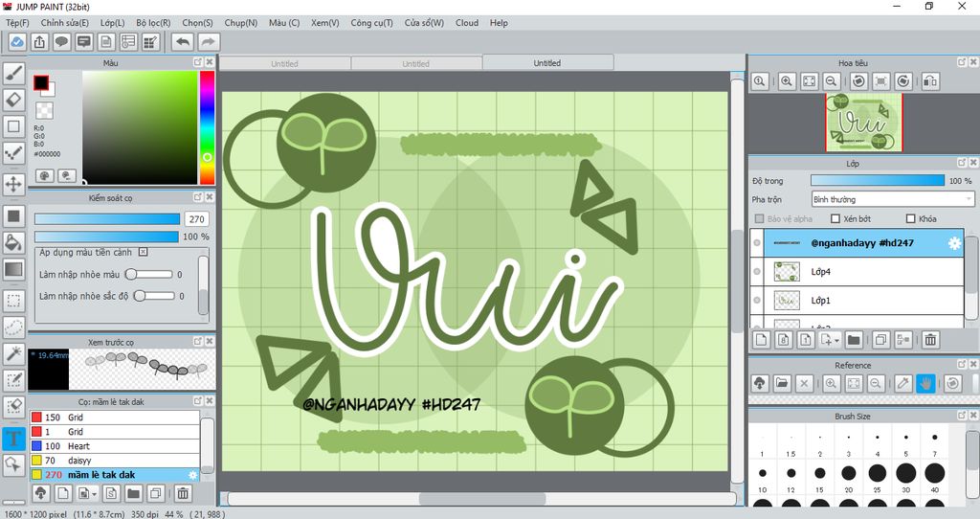
Task: Toggle the Xén bớt clipping checkbox
Action: click(835, 218)
